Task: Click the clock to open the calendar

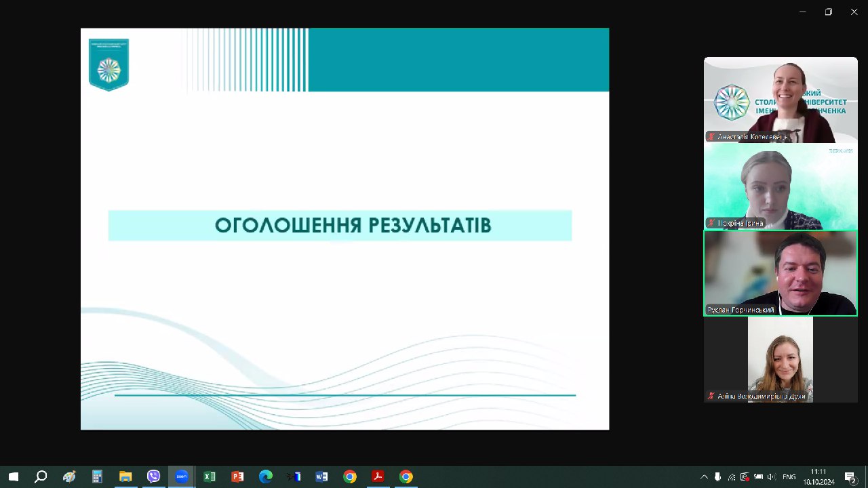Action: pyautogui.click(x=821, y=477)
